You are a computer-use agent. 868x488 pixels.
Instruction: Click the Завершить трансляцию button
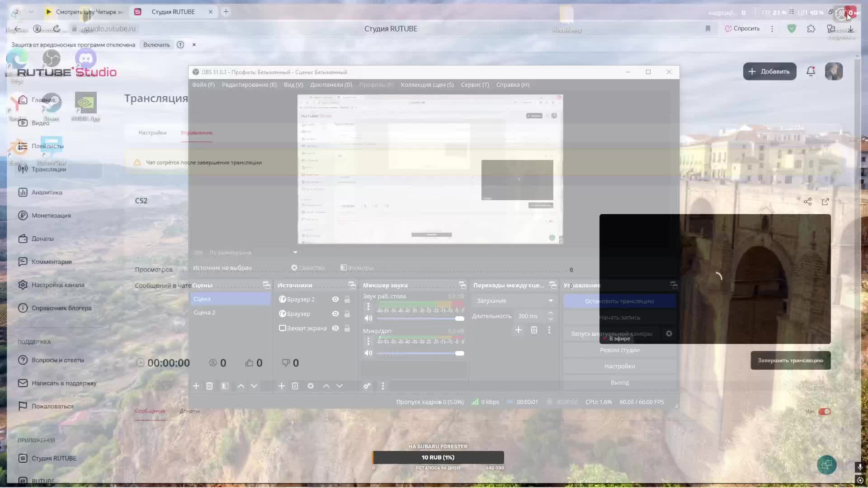790,360
